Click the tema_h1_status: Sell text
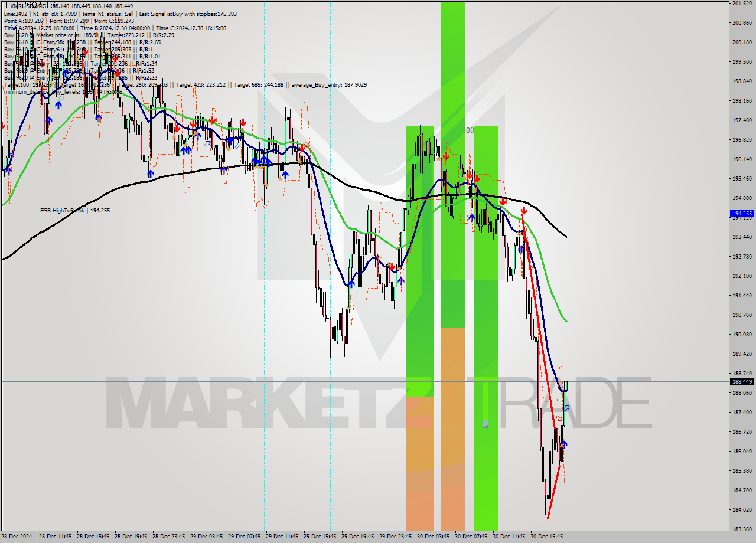756x543 pixels. [x=107, y=14]
